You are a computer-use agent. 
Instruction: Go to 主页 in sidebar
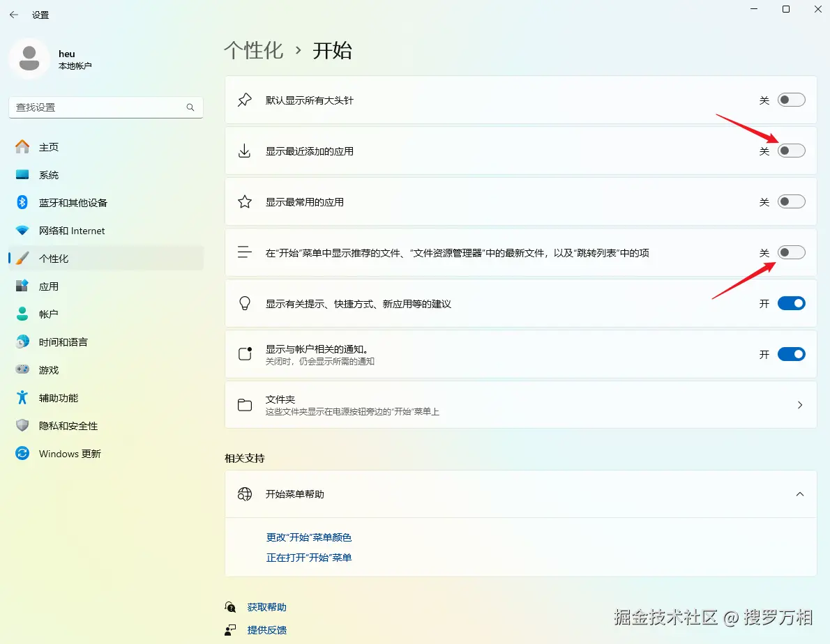tap(106, 146)
